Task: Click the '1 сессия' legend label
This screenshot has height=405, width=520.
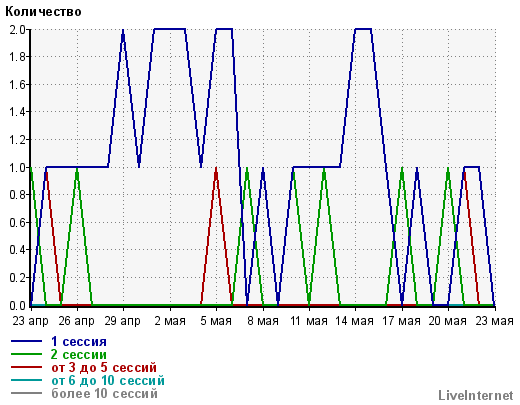Action: coord(79,342)
